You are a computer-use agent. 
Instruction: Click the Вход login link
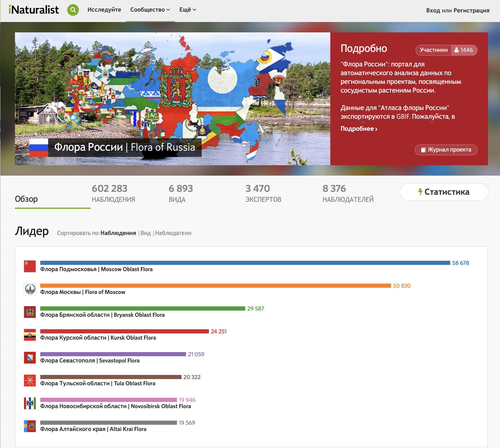tap(433, 10)
